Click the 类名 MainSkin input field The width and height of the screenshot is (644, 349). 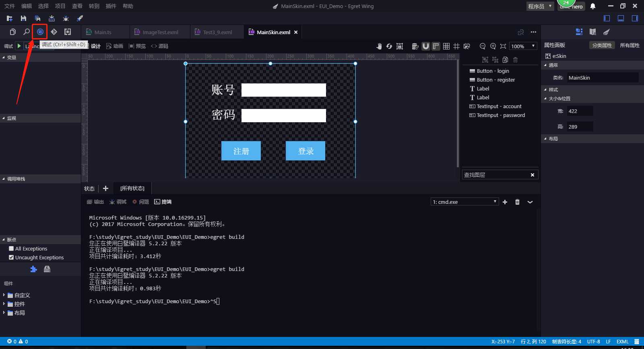coord(603,78)
